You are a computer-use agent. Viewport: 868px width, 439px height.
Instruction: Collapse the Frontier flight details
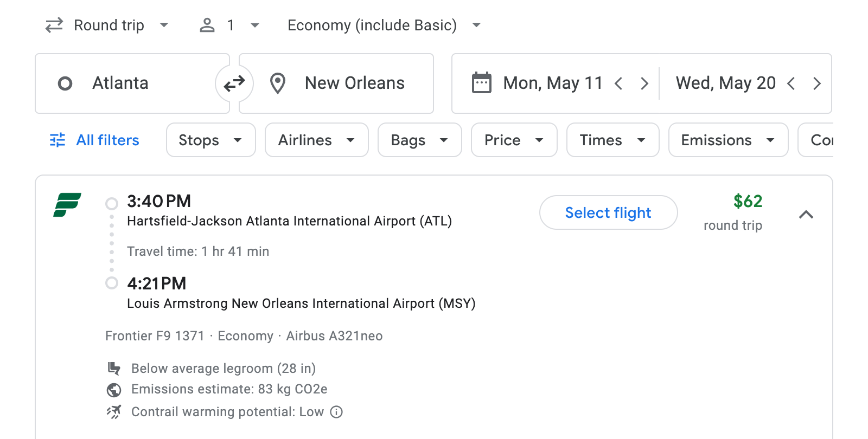[807, 215]
